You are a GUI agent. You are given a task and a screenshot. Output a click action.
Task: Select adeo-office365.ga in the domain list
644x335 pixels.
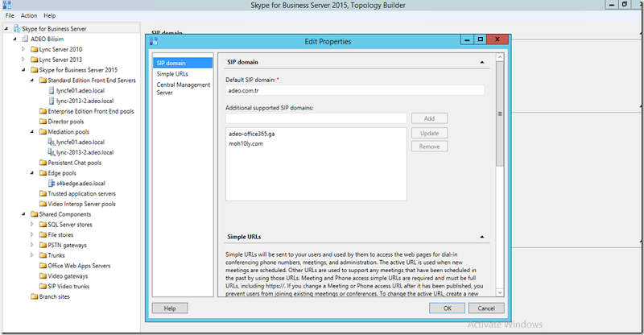(x=252, y=134)
